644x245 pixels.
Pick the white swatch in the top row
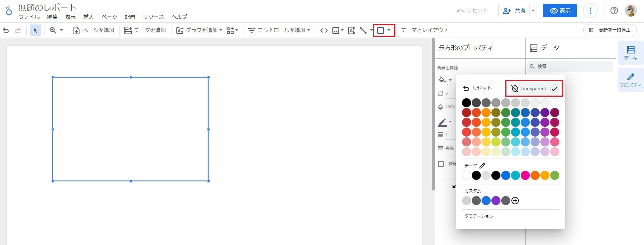pos(555,102)
